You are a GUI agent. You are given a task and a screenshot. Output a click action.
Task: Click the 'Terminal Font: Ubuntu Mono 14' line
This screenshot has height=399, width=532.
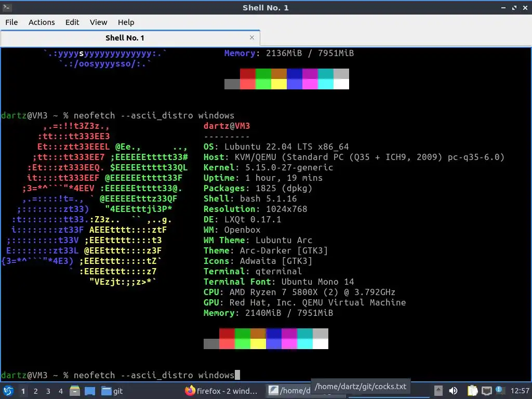pos(278,282)
